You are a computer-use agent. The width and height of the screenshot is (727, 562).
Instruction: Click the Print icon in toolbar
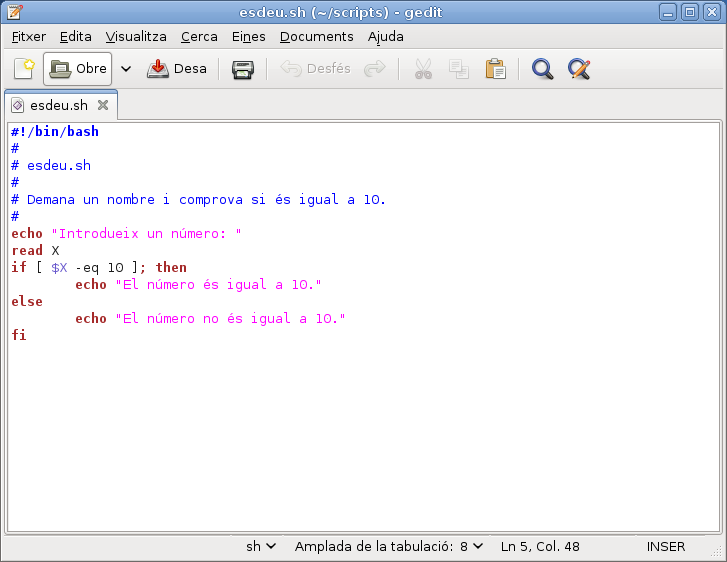[x=243, y=69]
